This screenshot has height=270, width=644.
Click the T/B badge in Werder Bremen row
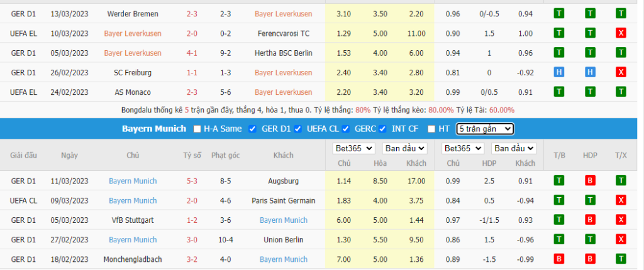[558, 14]
